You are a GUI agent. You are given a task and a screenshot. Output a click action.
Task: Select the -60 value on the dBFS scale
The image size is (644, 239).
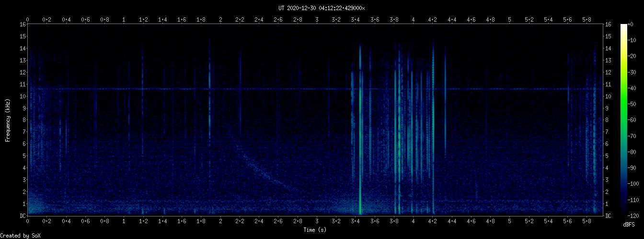click(633, 120)
